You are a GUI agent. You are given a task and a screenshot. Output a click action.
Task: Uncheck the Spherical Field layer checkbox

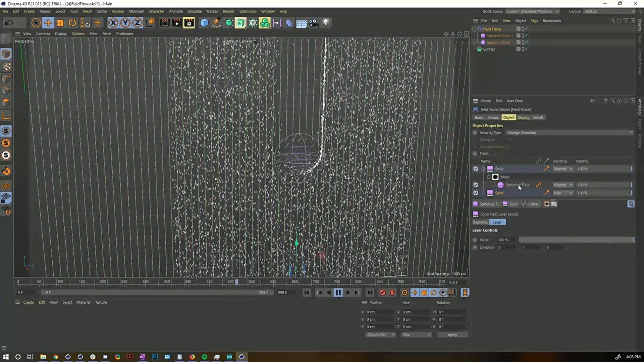coord(476,185)
